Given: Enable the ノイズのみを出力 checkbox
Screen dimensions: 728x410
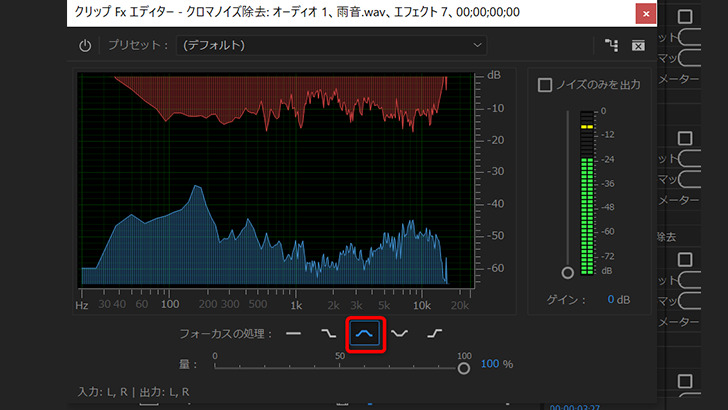Looking at the screenshot, I should (545, 85).
